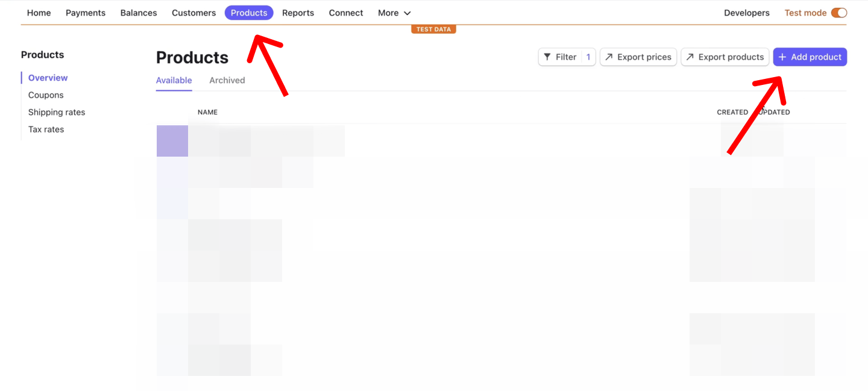This screenshot has height=391, width=868.
Task: Select Overview in the Products sidebar
Action: pos(47,77)
